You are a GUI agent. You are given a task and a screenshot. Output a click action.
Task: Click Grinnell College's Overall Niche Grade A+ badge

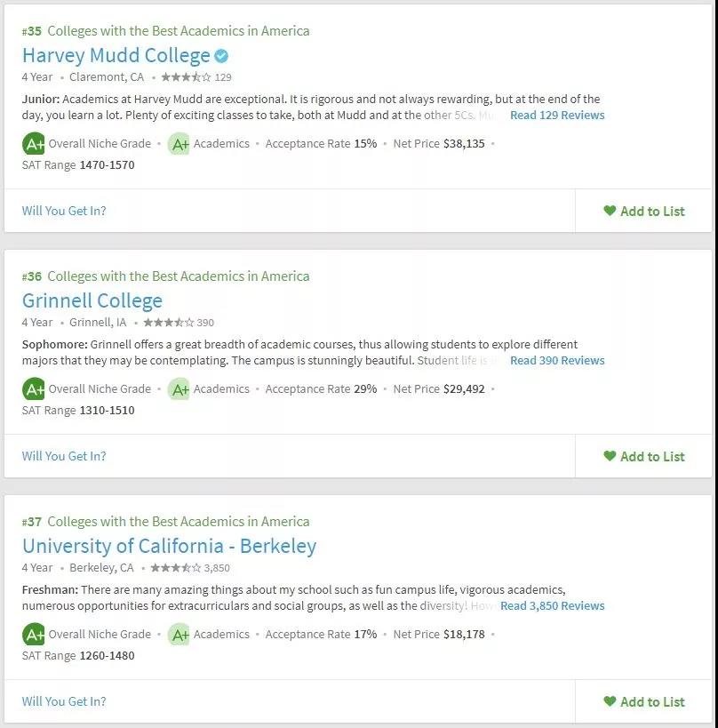tap(34, 389)
